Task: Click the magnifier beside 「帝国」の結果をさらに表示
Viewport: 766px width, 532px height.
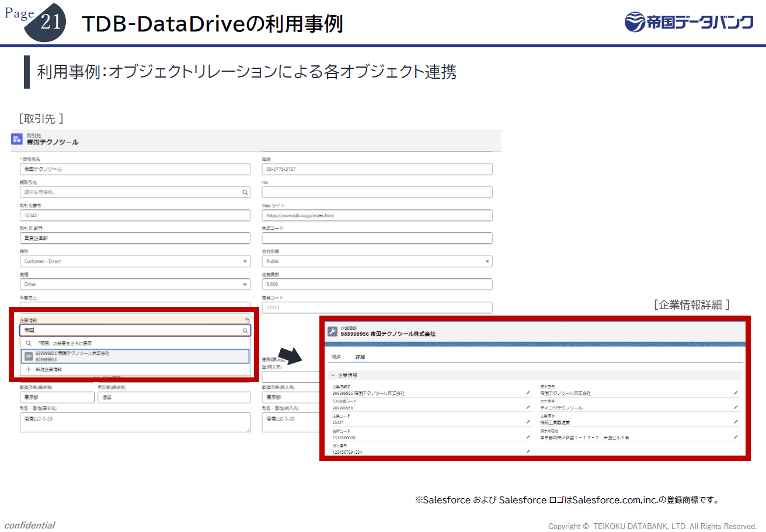Action: click(28, 344)
